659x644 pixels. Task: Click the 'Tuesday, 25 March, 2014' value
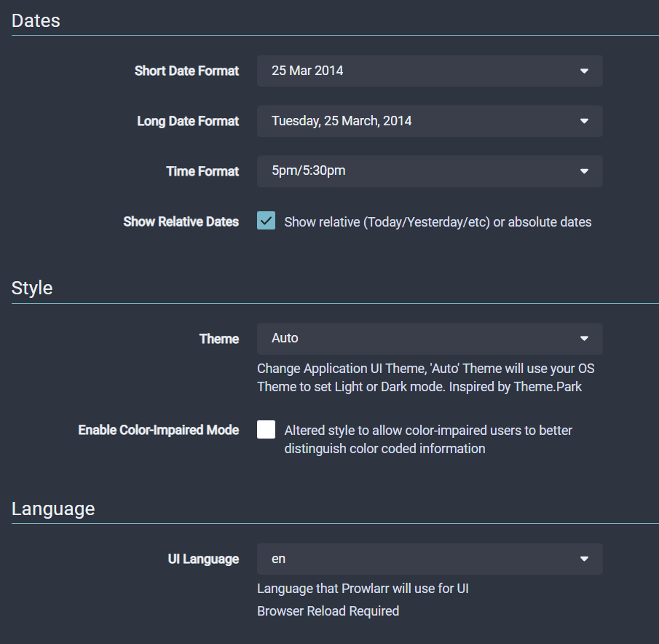pyautogui.click(x=342, y=121)
